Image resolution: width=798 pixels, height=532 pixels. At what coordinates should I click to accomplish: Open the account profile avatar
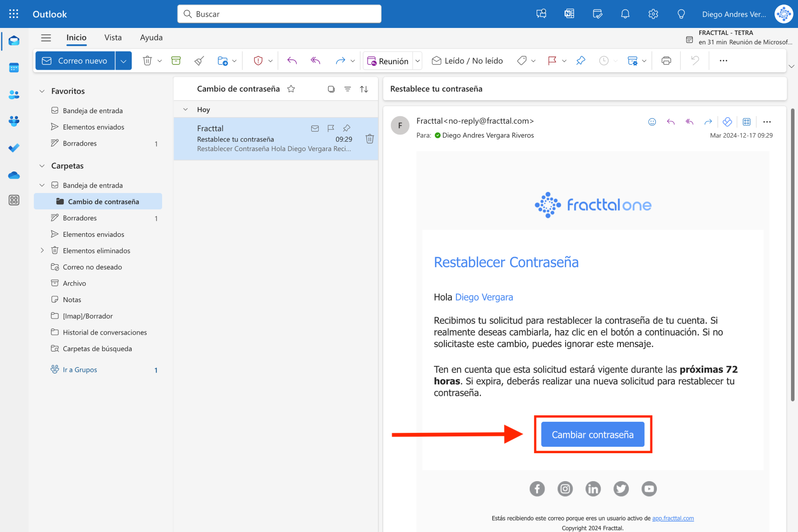tap(784, 14)
